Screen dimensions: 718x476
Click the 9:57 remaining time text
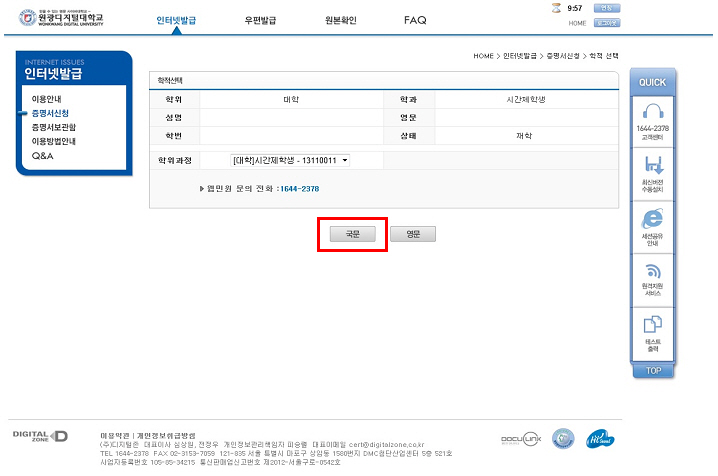tap(575, 8)
